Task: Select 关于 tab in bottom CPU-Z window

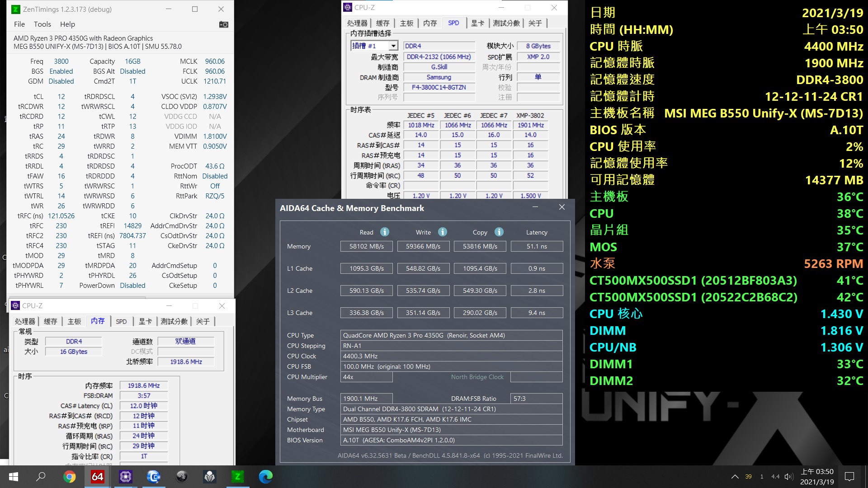Action: click(203, 321)
